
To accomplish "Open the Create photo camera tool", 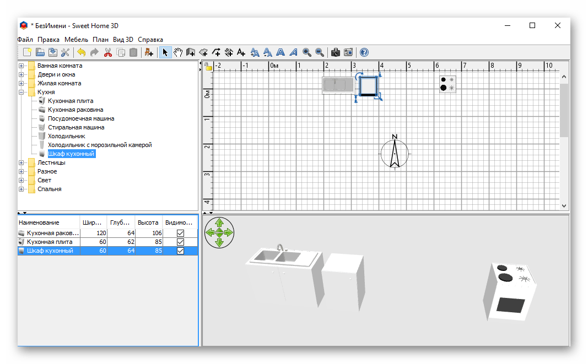I will [335, 52].
